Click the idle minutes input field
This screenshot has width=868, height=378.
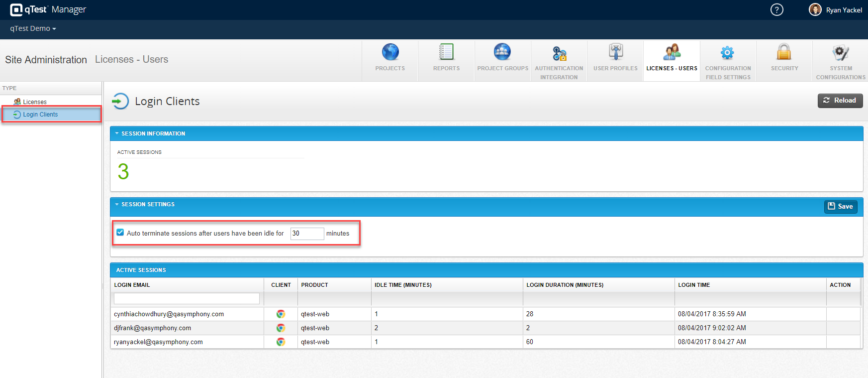[307, 234]
